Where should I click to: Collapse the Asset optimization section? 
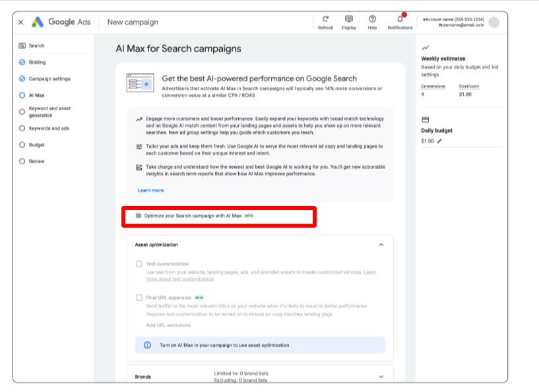click(x=381, y=244)
